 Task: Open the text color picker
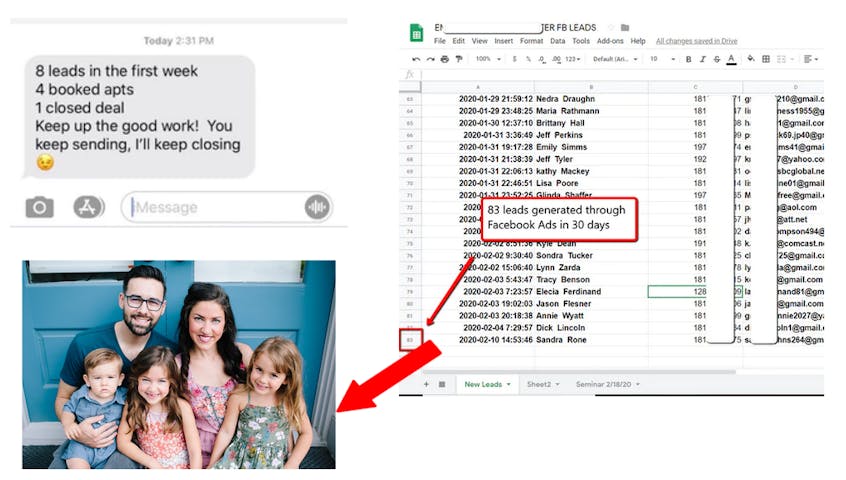click(x=731, y=60)
